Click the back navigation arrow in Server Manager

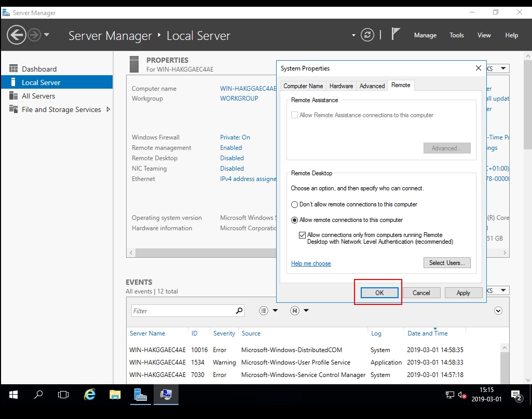(16, 35)
